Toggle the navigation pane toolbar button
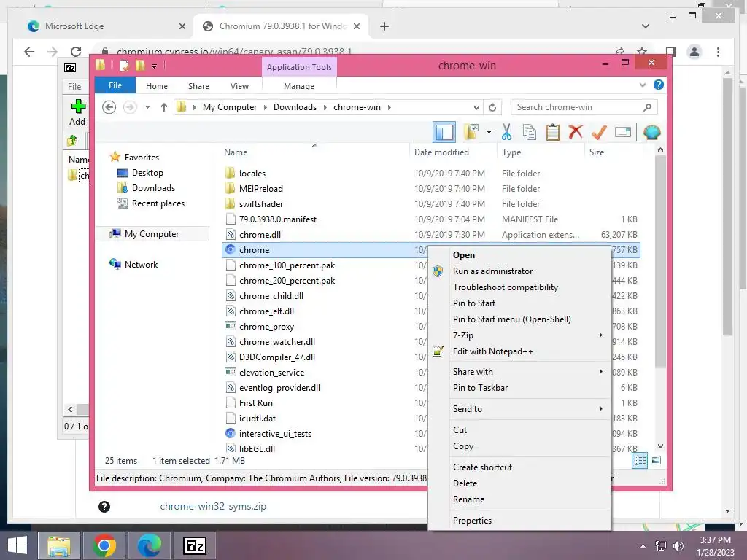The width and height of the screenshot is (747, 560). (444, 132)
